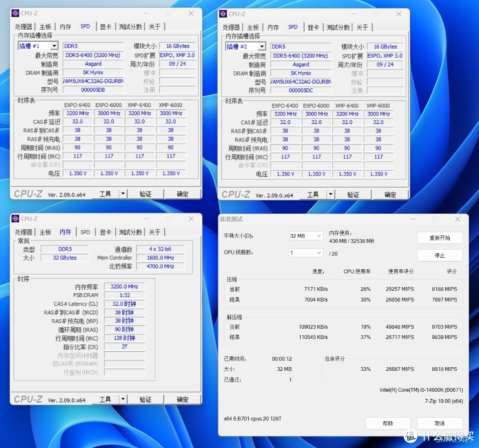Open the 字典大小 32 MB dropdown
Screen dimensions: 479x448
point(306,236)
